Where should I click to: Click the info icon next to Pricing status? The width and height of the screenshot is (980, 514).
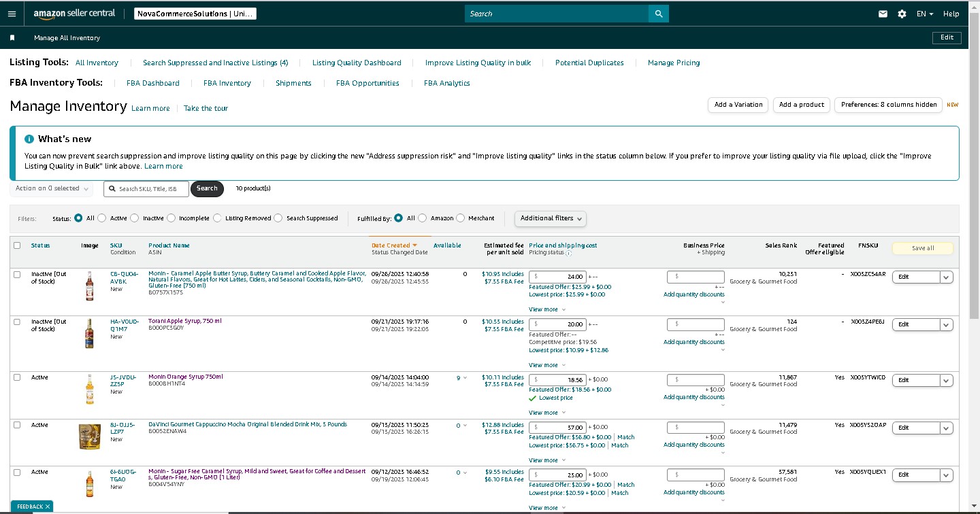[569, 253]
